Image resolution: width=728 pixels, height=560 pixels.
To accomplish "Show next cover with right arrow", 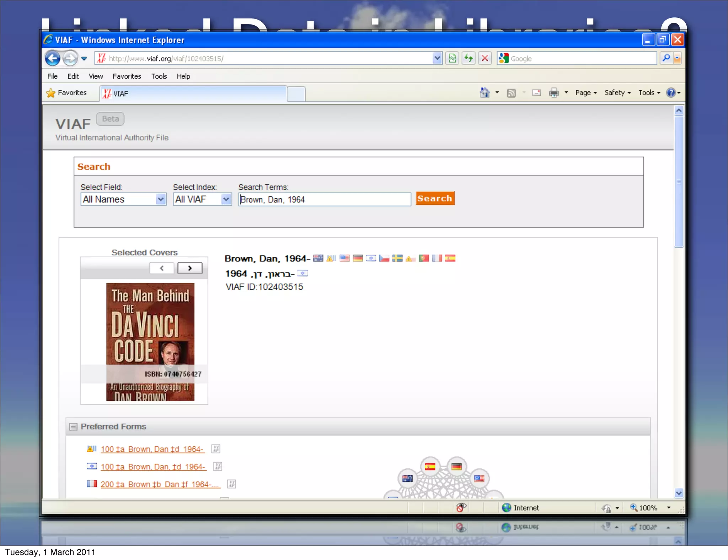I will point(190,268).
